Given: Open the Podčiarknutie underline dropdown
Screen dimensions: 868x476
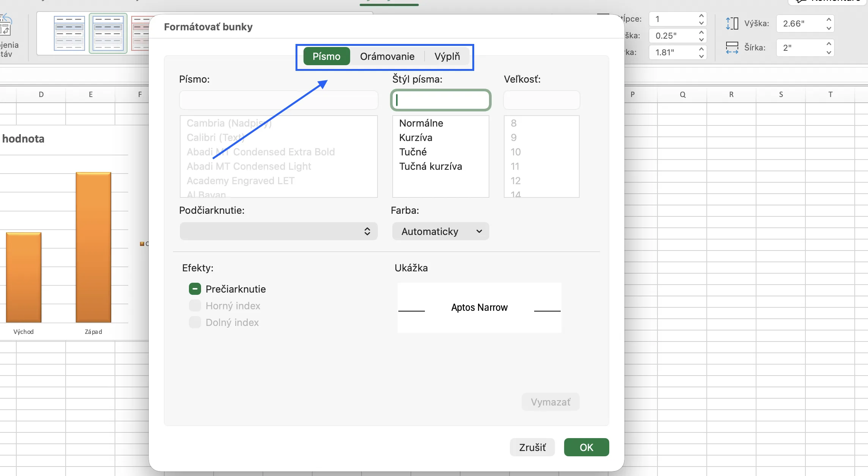Looking at the screenshot, I should [278, 231].
